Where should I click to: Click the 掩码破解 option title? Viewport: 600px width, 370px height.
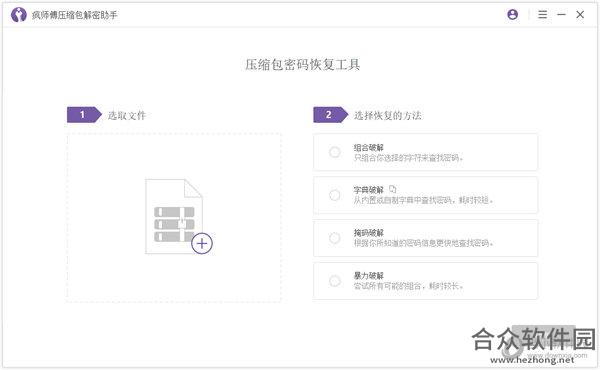click(368, 233)
